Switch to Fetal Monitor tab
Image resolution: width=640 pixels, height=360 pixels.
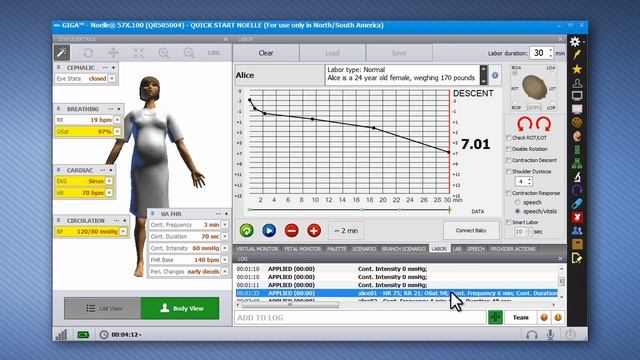[x=302, y=249]
